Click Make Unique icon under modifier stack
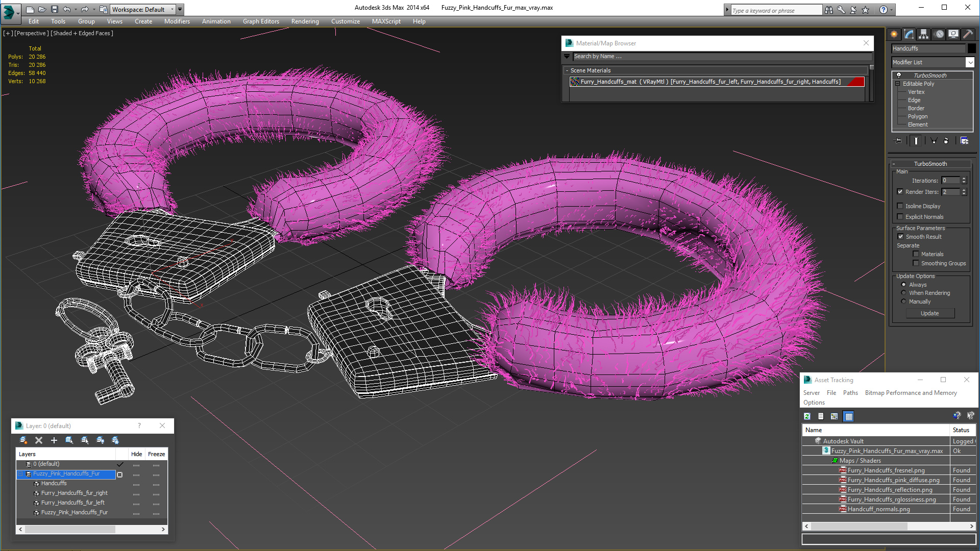The width and height of the screenshot is (980, 551). (934, 140)
